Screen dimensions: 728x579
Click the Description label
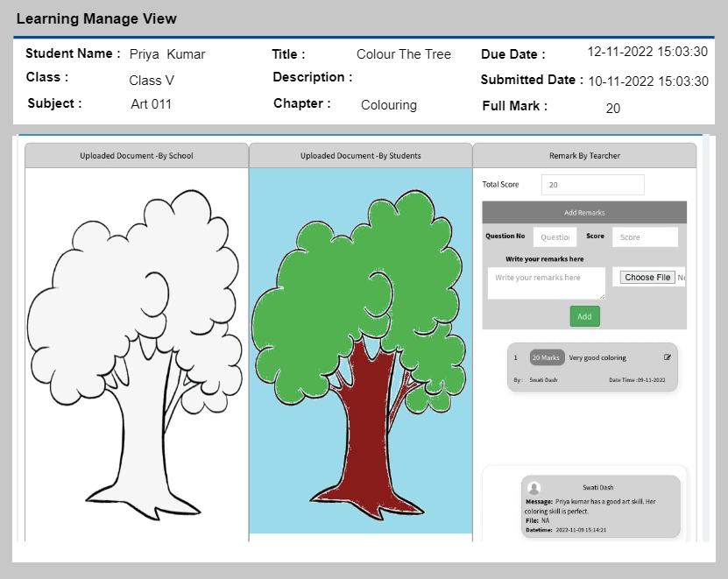313,77
